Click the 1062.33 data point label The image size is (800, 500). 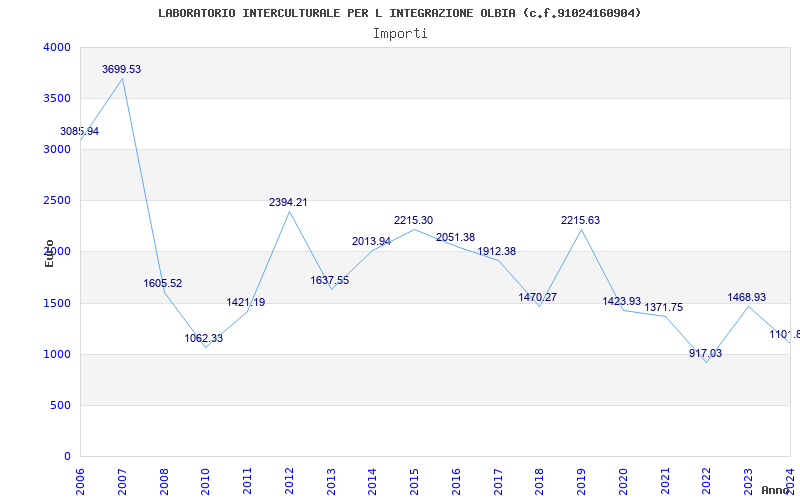[204, 338]
